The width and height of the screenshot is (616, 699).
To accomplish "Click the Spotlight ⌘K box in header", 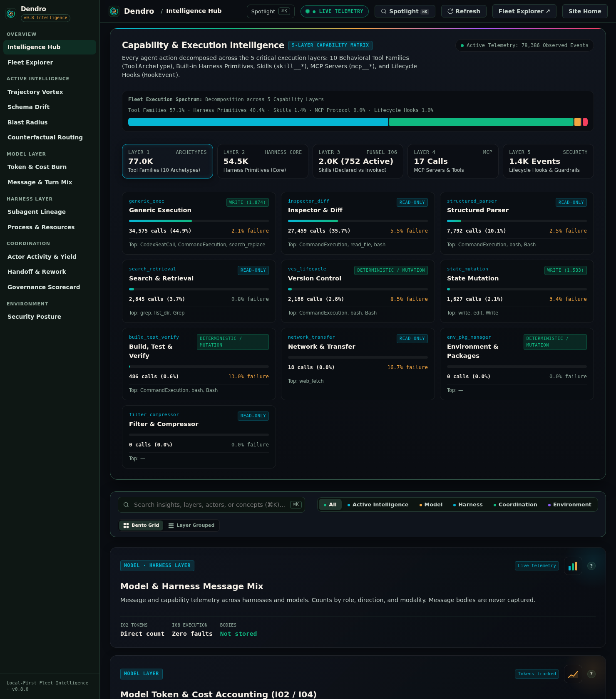I will point(271,11).
